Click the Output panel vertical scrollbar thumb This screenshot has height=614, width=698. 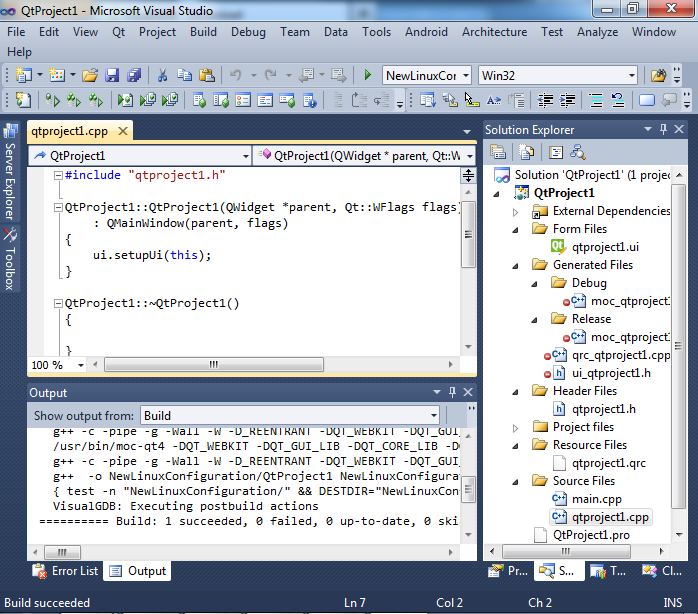[x=468, y=489]
